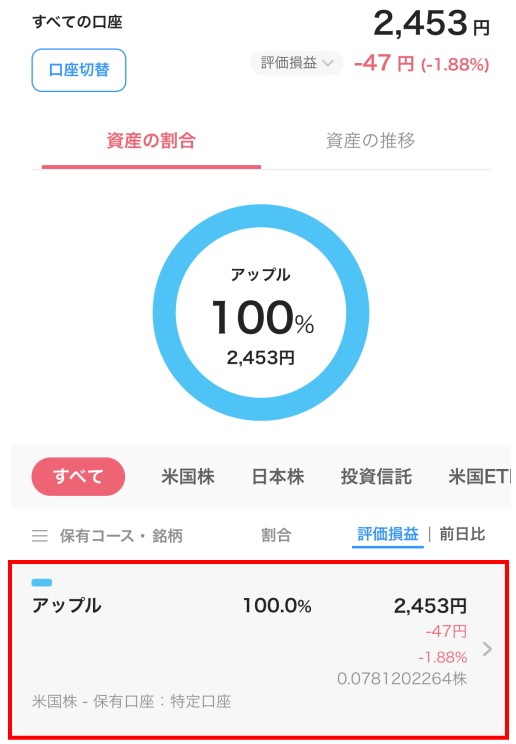Select the すべて filter chip
516x744 pixels.
point(78,476)
